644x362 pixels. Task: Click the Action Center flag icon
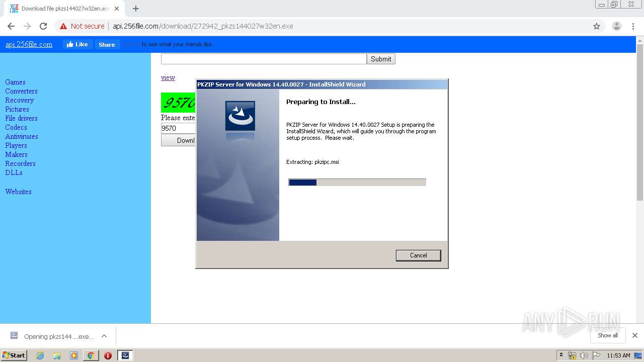(596, 355)
